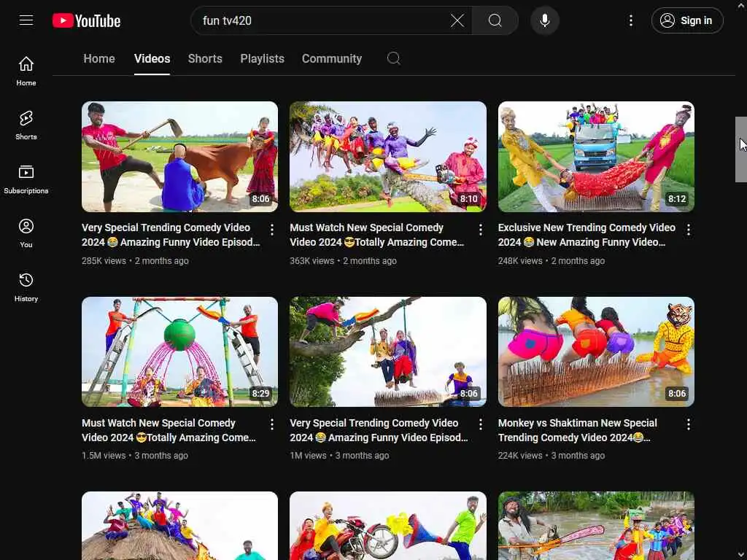This screenshot has width=747, height=560.
Task: Click '285K views • 2 months ago' text
Action: 135,261
